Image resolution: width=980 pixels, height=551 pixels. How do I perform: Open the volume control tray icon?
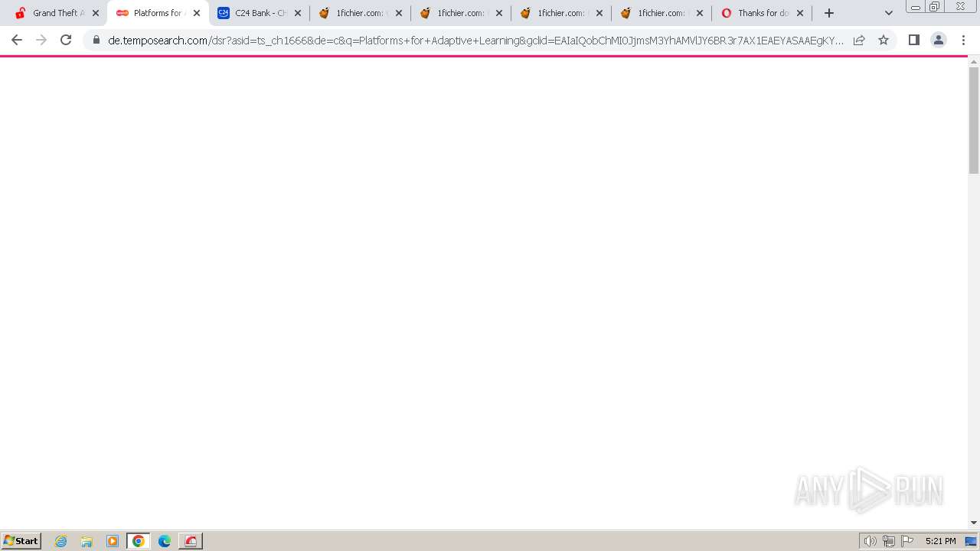870,541
